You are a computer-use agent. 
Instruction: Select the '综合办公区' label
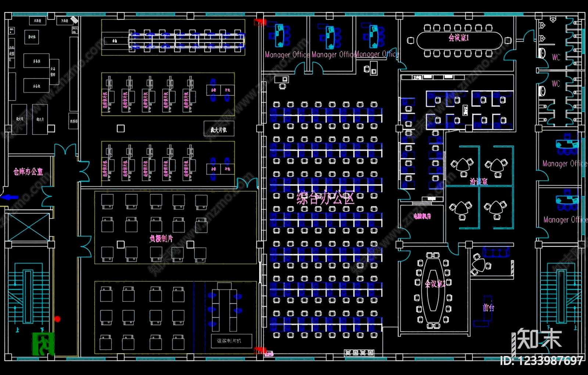tap(325, 199)
